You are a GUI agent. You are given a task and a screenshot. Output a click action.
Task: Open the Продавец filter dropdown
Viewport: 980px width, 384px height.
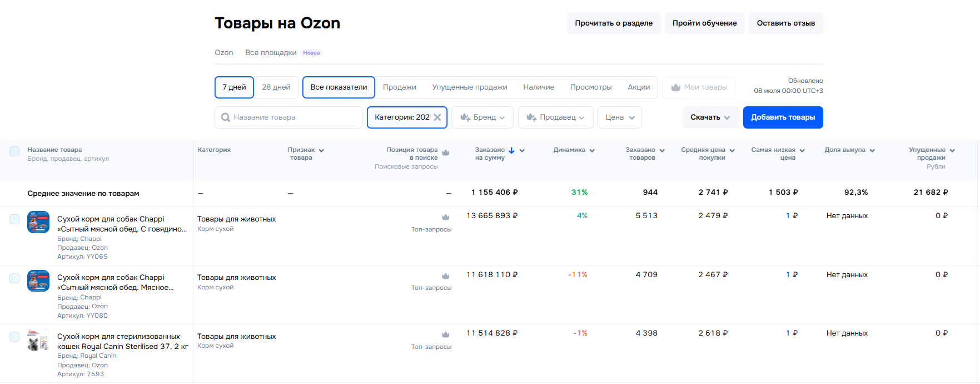pos(555,117)
